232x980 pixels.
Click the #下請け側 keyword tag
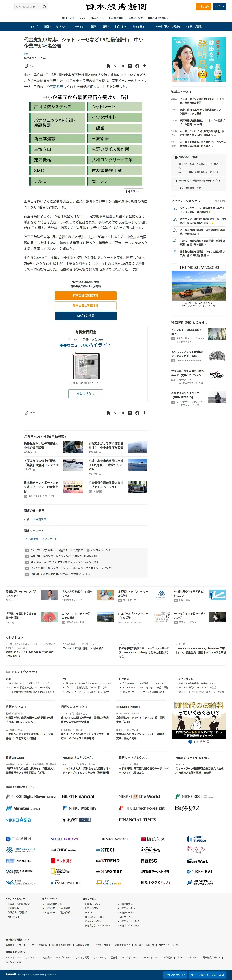pyautogui.click(x=32, y=539)
